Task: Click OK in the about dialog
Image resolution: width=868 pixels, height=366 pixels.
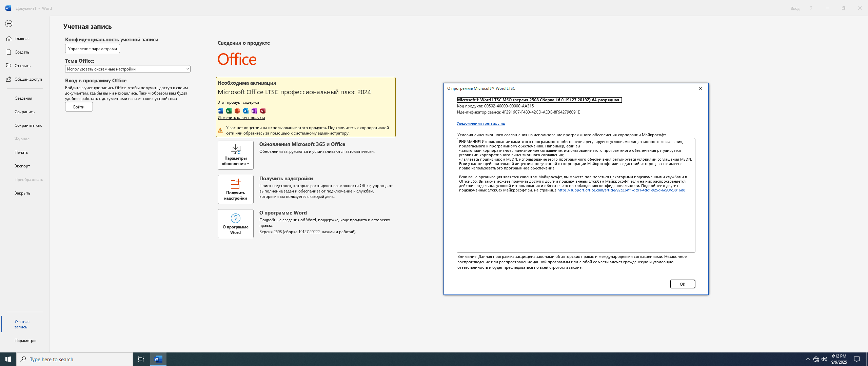Action: [x=682, y=284]
